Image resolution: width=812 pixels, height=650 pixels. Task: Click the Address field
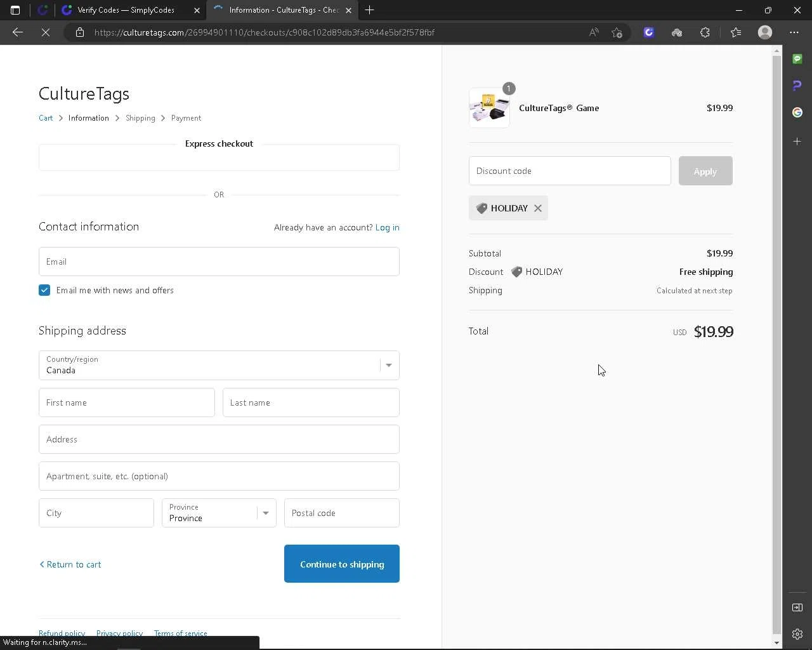click(219, 439)
